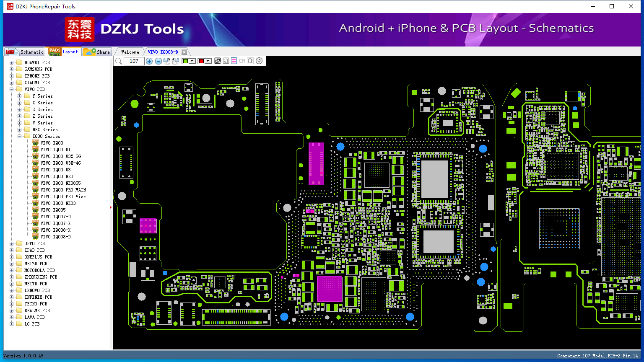This screenshot has height=362, width=644.
Task: Open the red color dropdown arrow
Action: 208,61
